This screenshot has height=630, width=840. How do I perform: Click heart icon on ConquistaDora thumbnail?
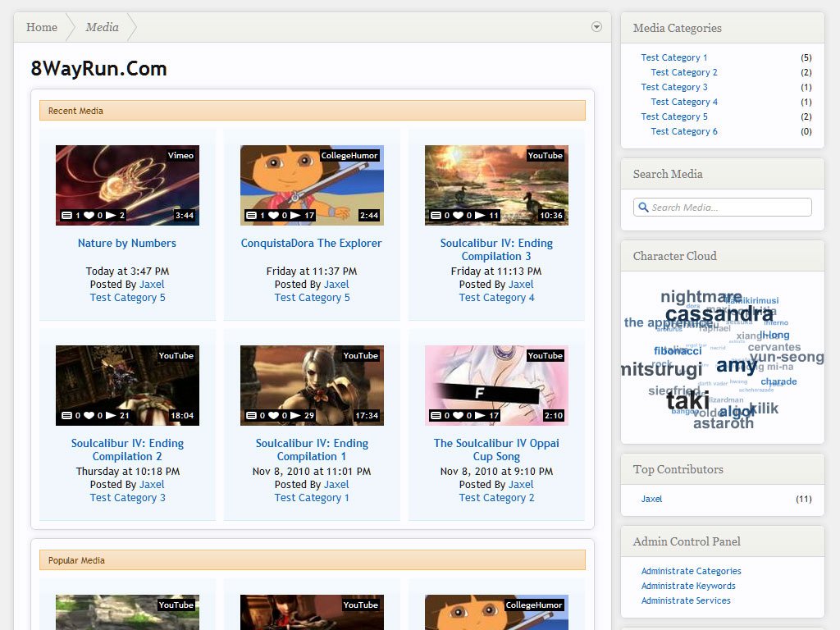pos(273,216)
